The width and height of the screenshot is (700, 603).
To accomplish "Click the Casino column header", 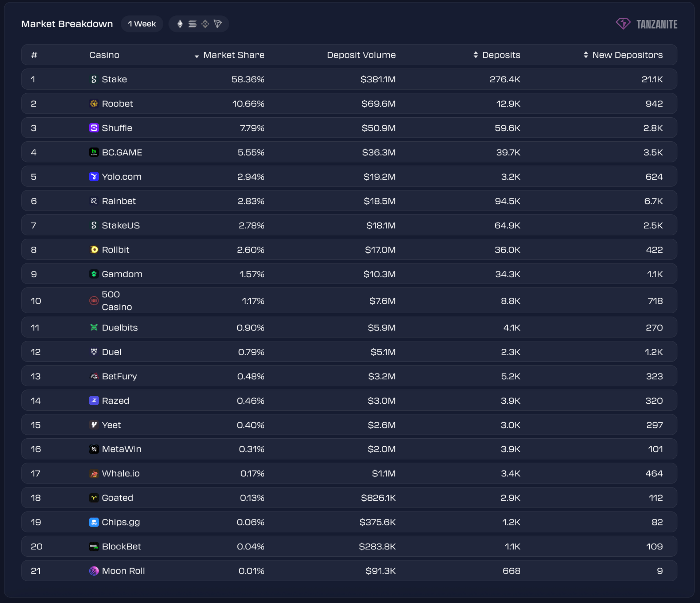I will 104,55.
